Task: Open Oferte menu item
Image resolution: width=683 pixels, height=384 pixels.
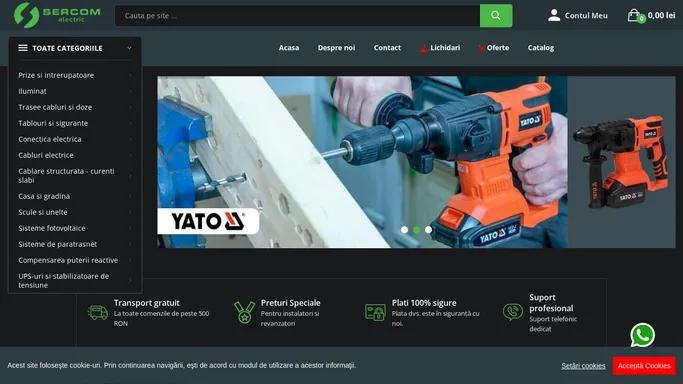Action: coord(498,48)
